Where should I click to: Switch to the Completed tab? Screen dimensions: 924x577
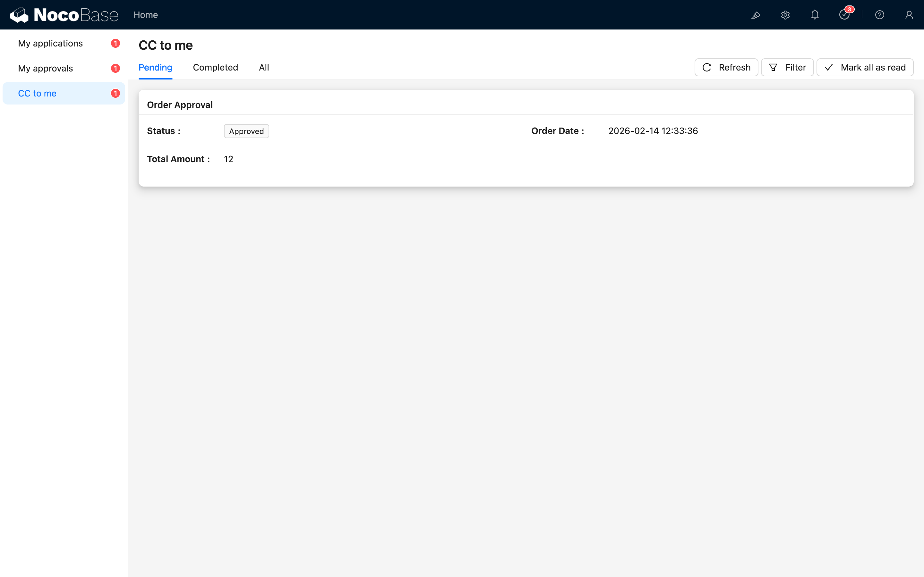(215, 68)
